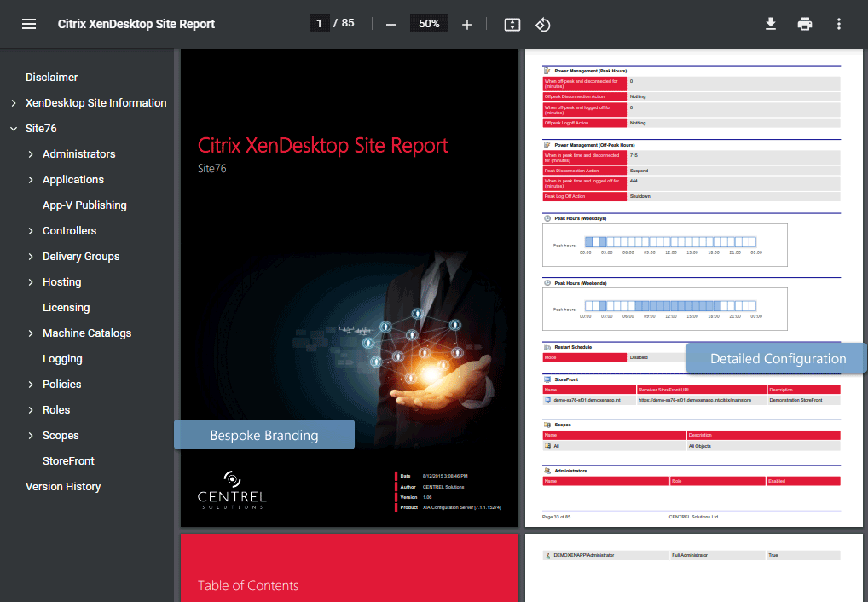This screenshot has width=868, height=602.
Task: Jump to the Site76 bookmark
Action: [41, 128]
